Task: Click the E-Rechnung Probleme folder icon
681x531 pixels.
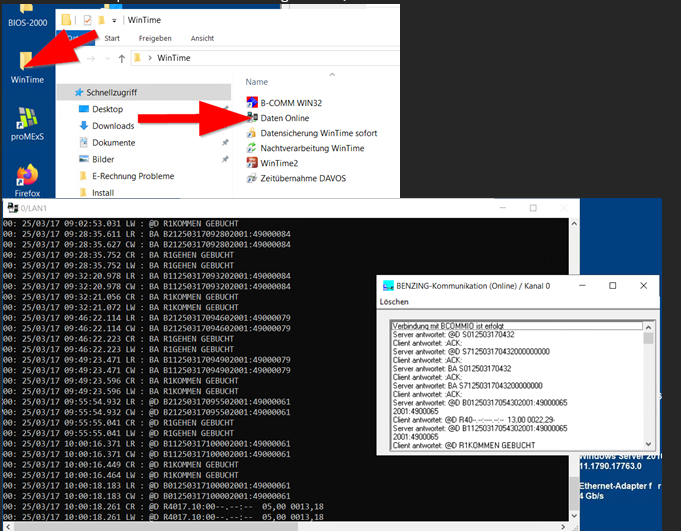Action: click(83, 176)
